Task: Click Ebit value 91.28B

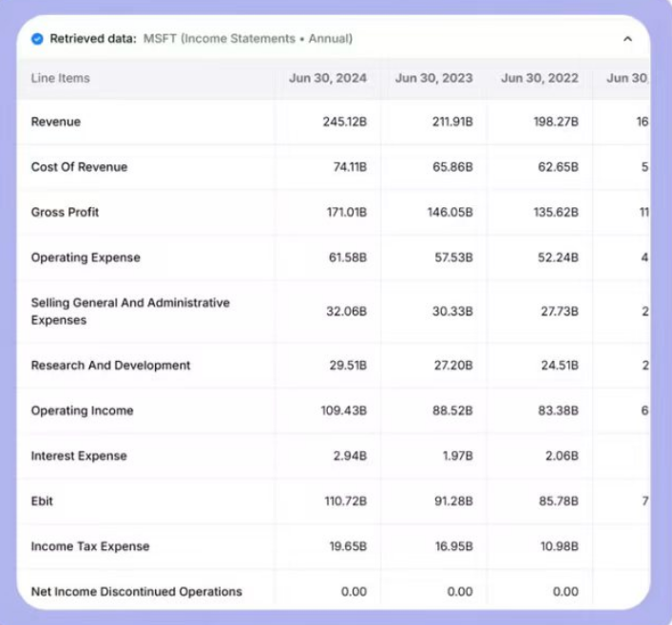Action: 453,502
